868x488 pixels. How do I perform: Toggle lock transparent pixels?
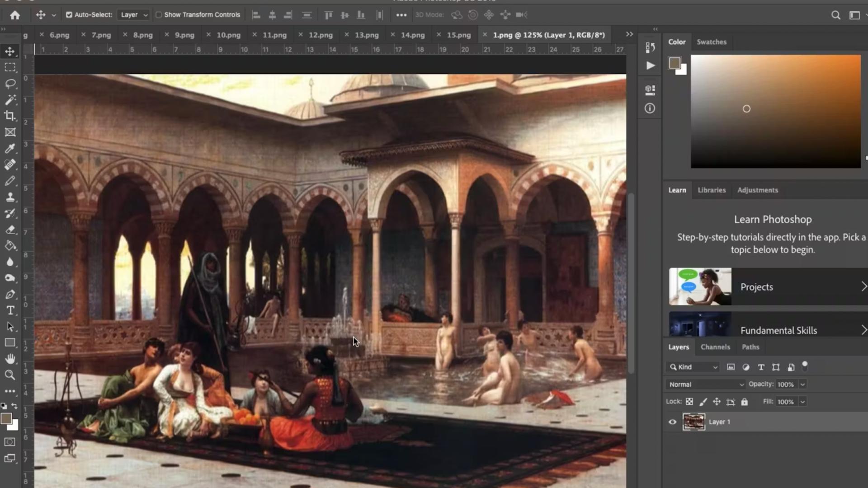[x=689, y=402]
